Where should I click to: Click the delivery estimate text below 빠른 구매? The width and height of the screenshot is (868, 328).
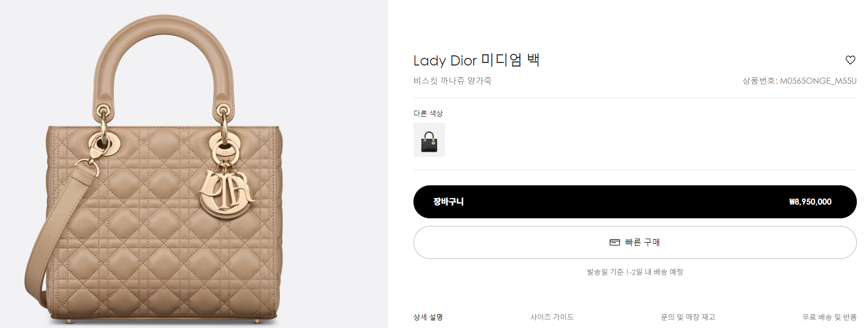point(635,272)
